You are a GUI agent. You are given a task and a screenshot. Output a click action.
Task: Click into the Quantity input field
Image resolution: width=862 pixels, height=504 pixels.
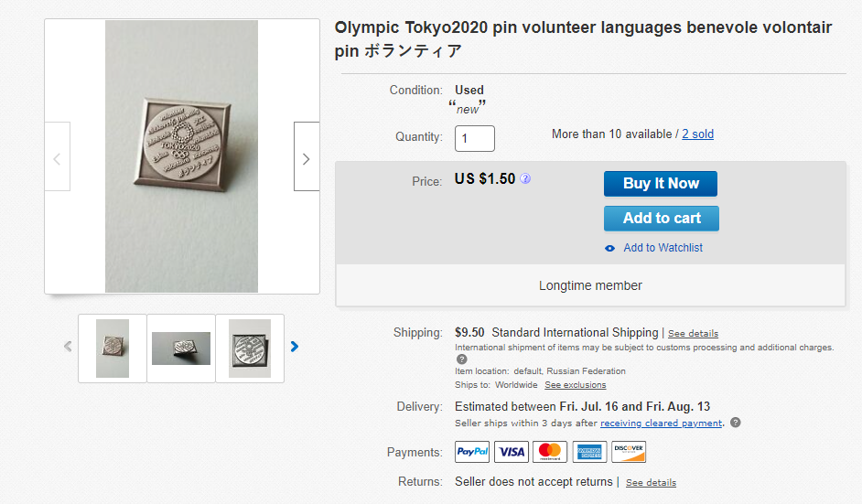(475, 138)
